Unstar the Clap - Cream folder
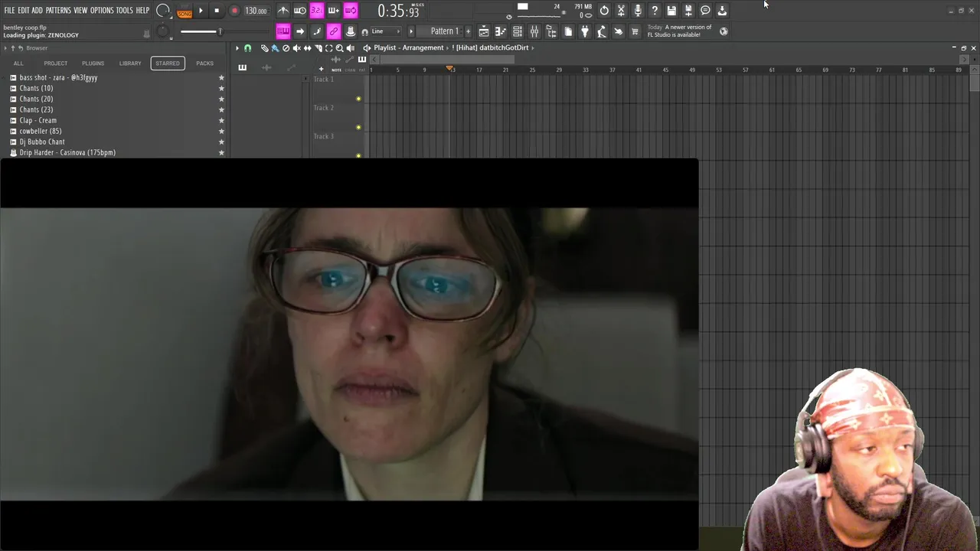The height and width of the screenshot is (551, 980). (221, 120)
